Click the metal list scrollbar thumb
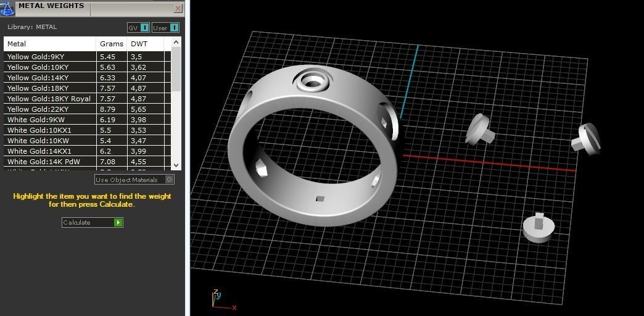 (x=176, y=69)
